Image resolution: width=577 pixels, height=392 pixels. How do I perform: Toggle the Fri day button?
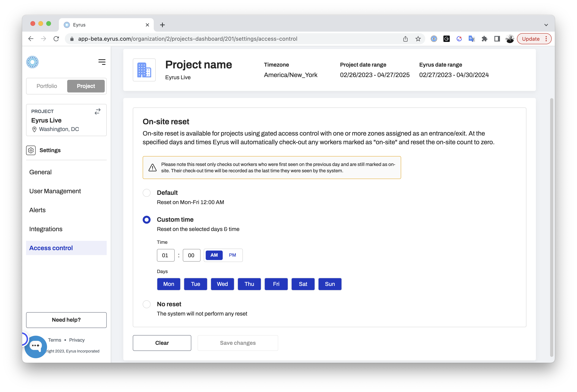tap(276, 284)
